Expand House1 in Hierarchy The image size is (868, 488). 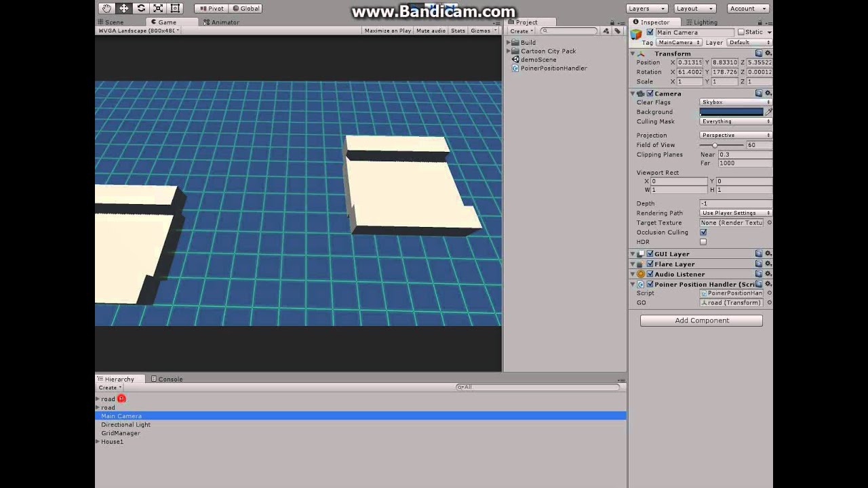click(x=98, y=442)
